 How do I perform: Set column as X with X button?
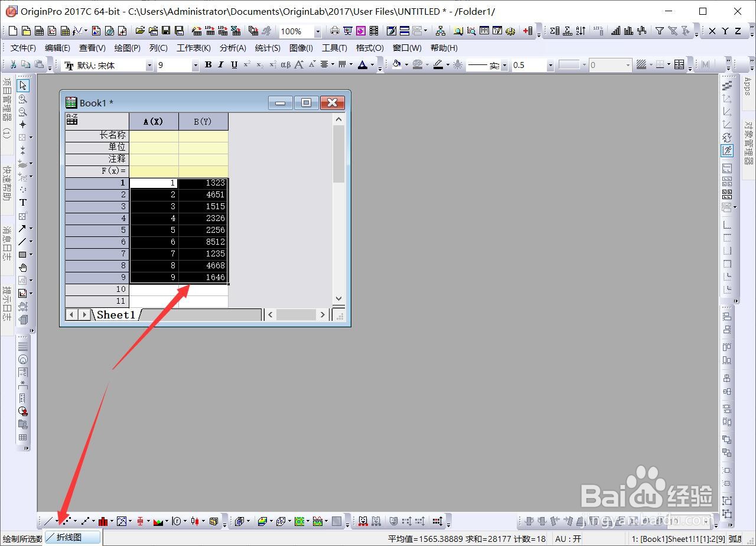point(712,31)
